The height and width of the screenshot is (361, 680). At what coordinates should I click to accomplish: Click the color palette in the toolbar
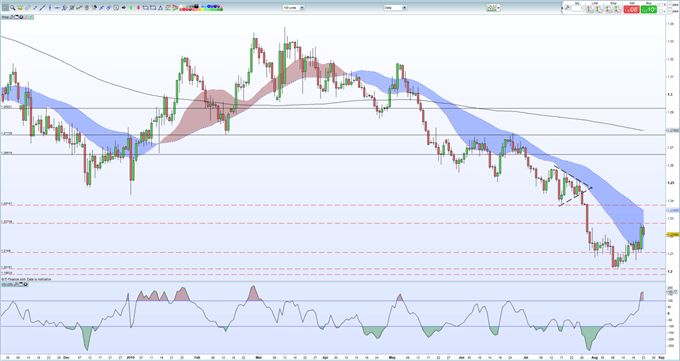click(201, 7)
